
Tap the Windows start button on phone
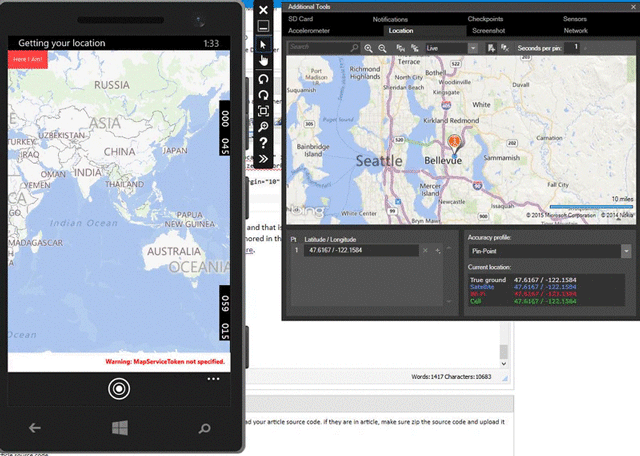120,427
